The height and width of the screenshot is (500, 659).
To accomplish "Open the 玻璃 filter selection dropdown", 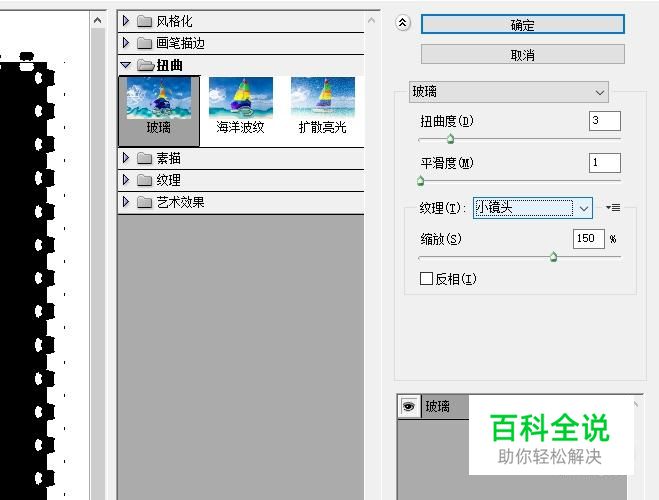I will (509, 92).
